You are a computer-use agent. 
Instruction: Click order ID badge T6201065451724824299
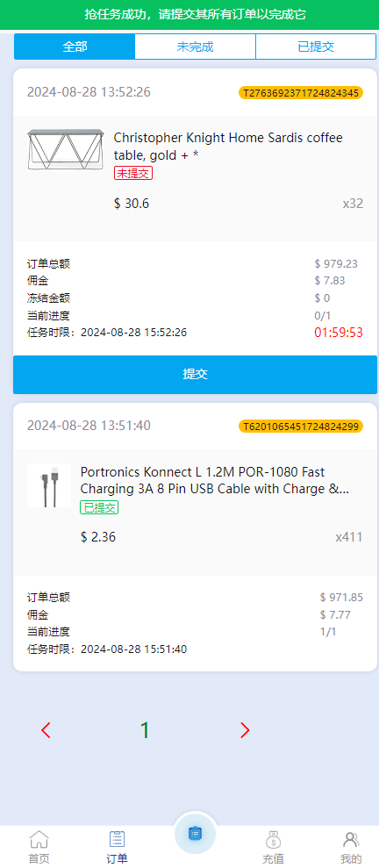[x=301, y=427]
